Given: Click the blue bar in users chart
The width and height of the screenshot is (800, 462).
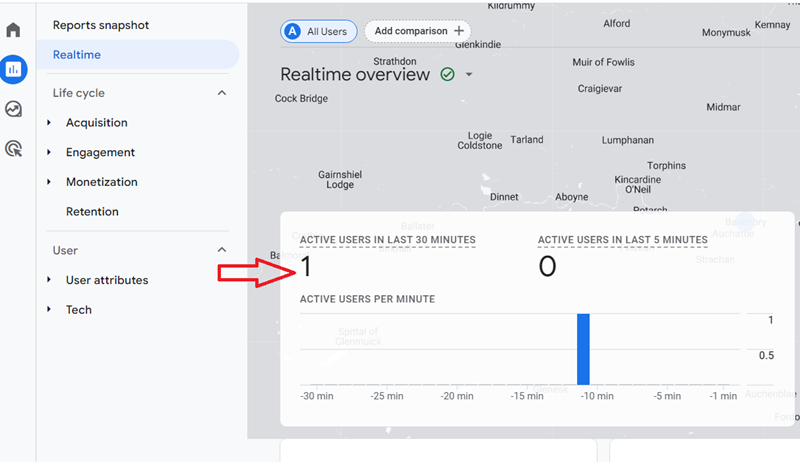Looking at the screenshot, I should [x=583, y=349].
